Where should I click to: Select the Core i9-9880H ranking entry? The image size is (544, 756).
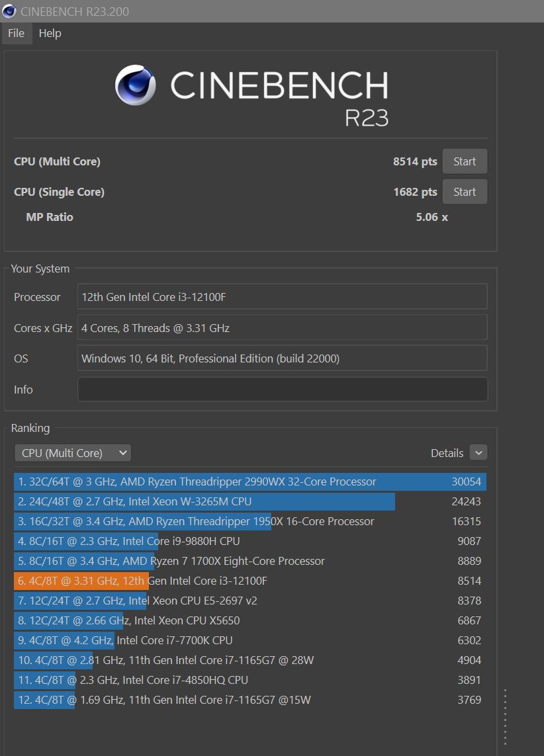249,541
